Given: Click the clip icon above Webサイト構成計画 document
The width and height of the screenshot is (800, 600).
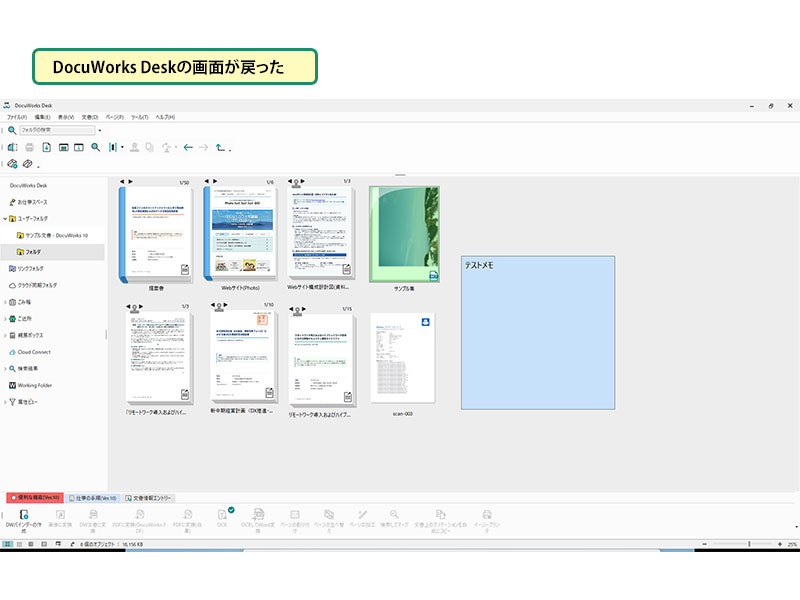Looking at the screenshot, I should (296, 182).
